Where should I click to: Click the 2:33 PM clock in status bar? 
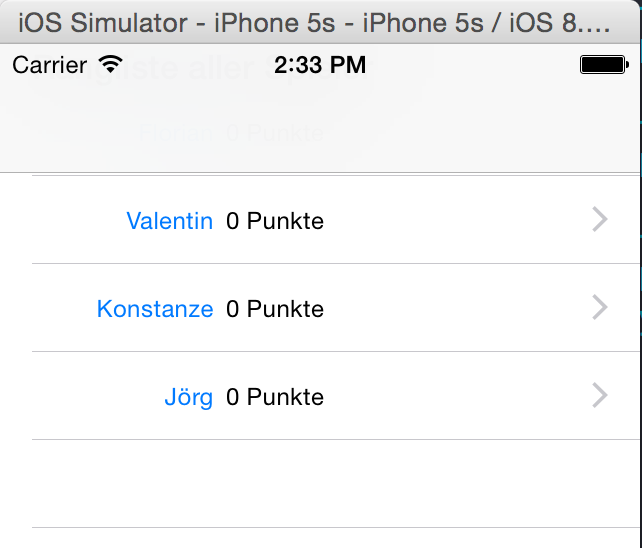point(320,65)
